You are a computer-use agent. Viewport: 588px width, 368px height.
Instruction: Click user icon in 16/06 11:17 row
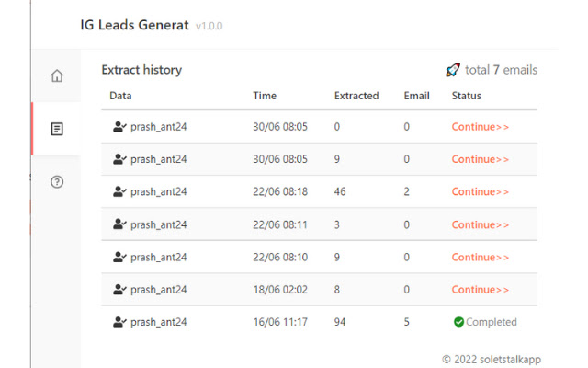click(118, 323)
